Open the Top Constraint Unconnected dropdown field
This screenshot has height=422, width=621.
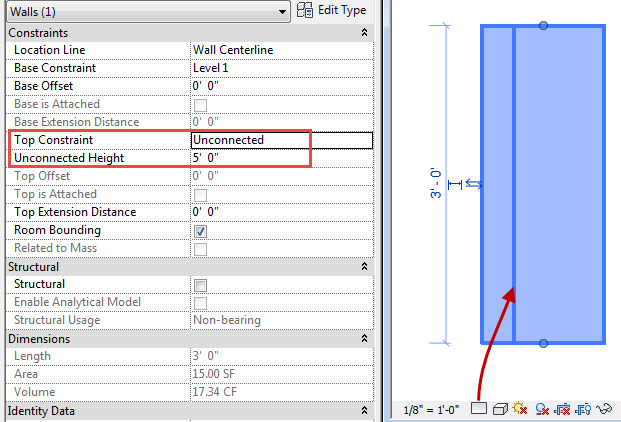pyautogui.click(x=282, y=140)
